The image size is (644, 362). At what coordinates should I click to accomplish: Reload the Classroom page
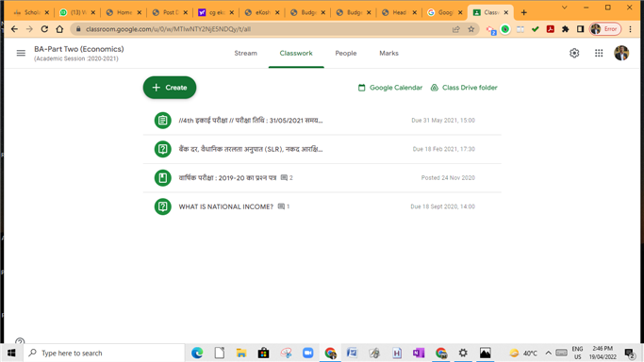44,29
